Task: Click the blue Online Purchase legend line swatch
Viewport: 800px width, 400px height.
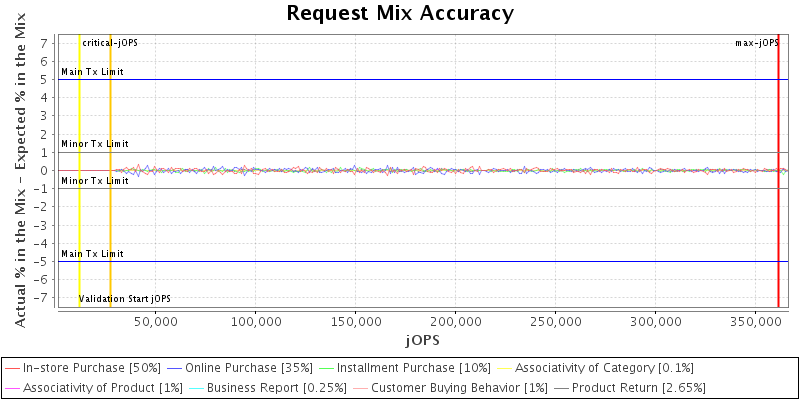Action: point(174,368)
